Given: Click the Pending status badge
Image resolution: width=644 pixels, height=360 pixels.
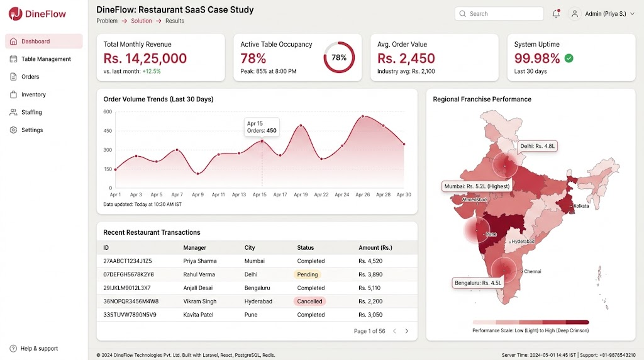Looking at the screenshot, I should (307, 274).
